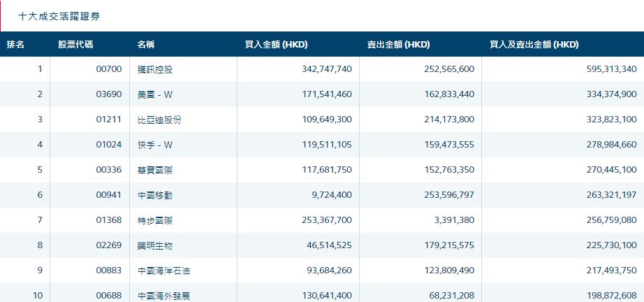
Task: Click the 股票代碼 column header
Action: pos(75,45)
